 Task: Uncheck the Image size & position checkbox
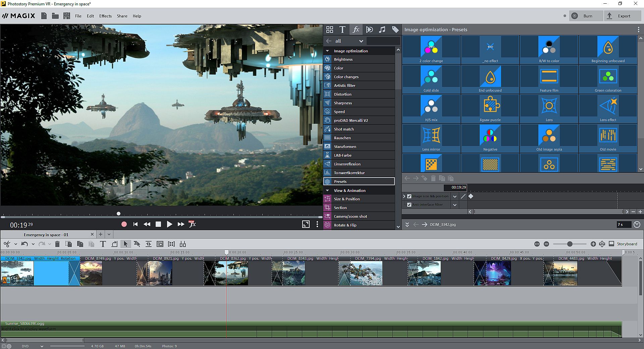[x=409, y=196]
